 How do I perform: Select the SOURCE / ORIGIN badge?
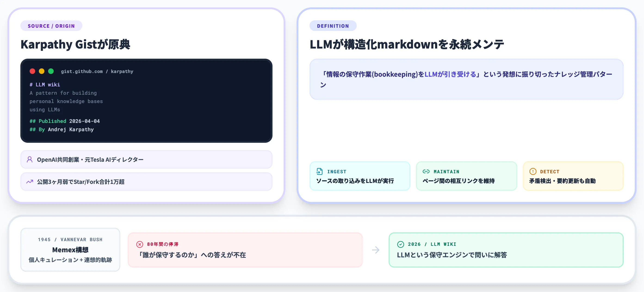(x=51, y=26)
